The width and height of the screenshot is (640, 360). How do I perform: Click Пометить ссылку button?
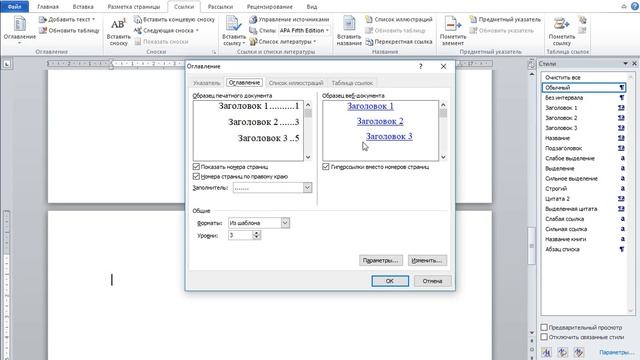click(562, 31)
